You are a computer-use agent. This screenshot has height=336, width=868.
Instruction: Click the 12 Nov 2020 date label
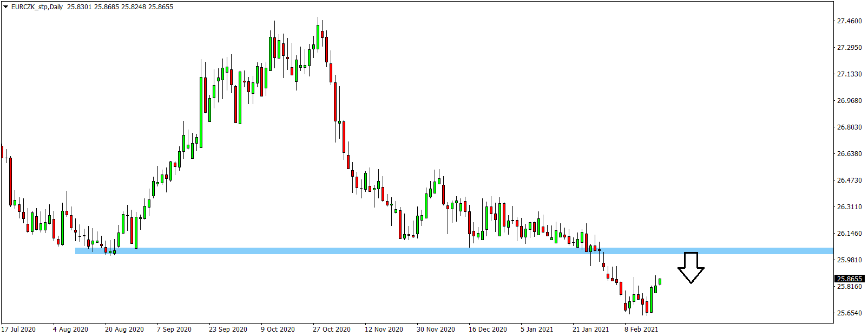tap(384, 329)
